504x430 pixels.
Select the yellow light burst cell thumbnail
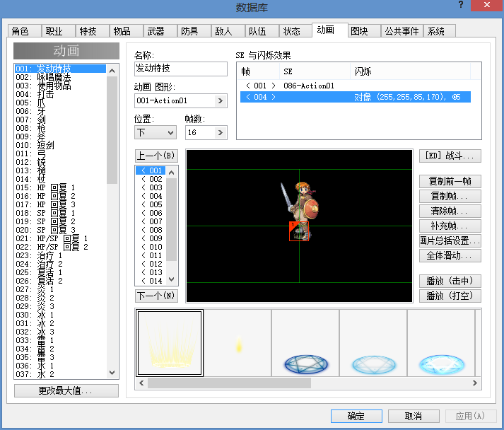[170, 343]
